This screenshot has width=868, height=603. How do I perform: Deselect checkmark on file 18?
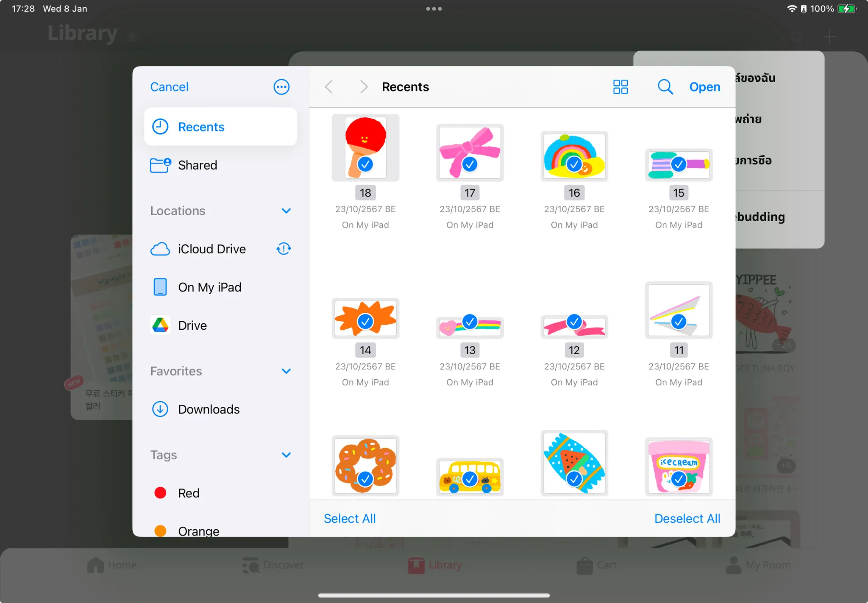pyautogui.click(x=365, y=164)
